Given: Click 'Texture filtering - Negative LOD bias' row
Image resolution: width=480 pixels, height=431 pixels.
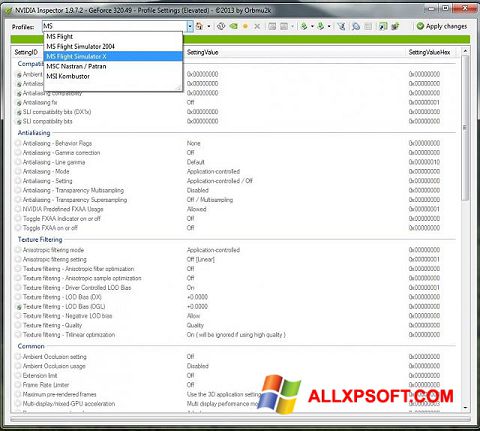Looking at the screenshot, I should point(236,316).
